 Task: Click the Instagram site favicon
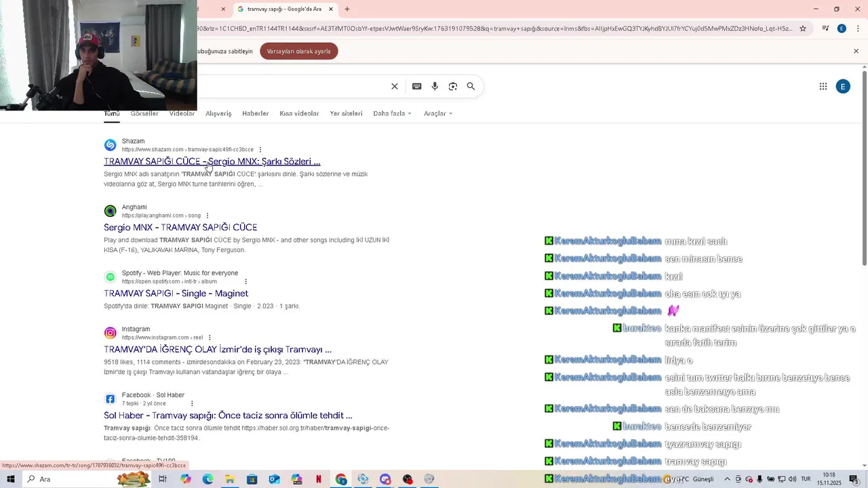point(110,333)
